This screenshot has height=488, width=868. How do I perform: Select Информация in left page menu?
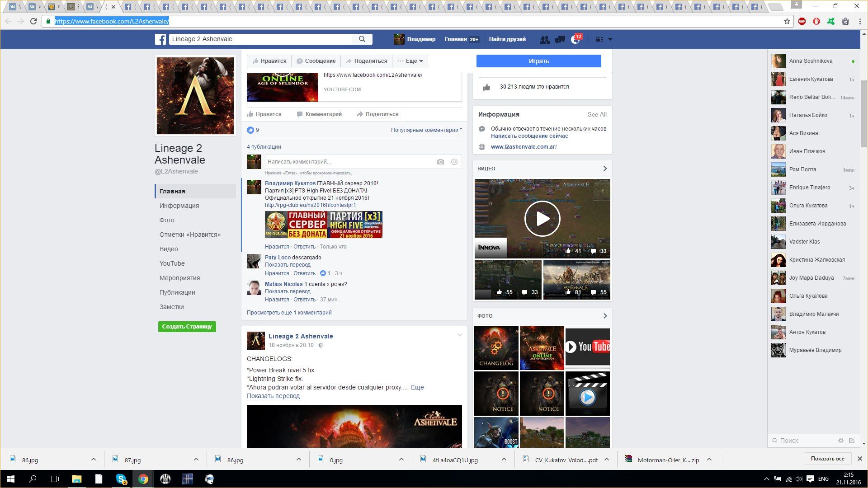179,206
